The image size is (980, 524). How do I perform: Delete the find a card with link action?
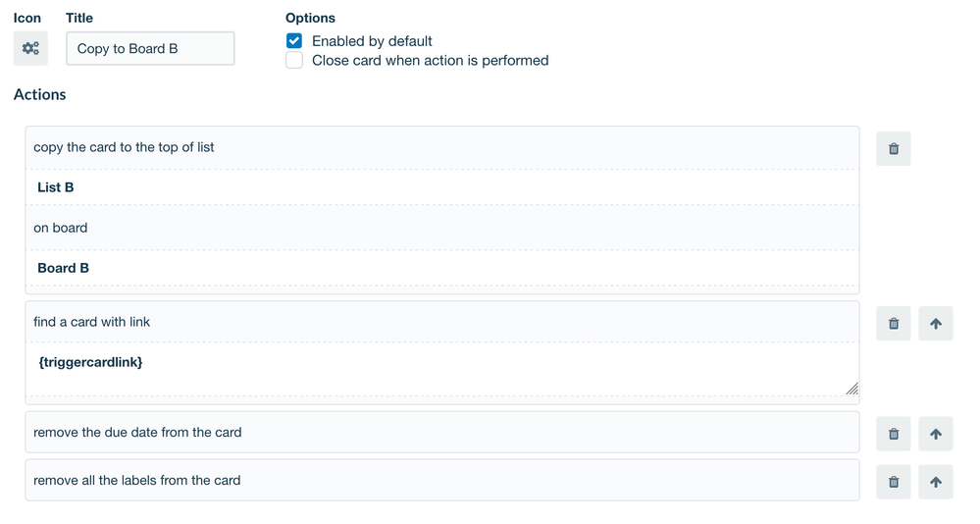coord(893,323)
